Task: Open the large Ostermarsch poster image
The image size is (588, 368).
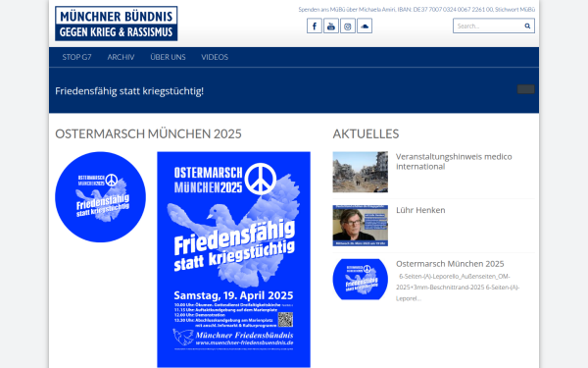Action: pyautogui.click(x=233, y=259)
